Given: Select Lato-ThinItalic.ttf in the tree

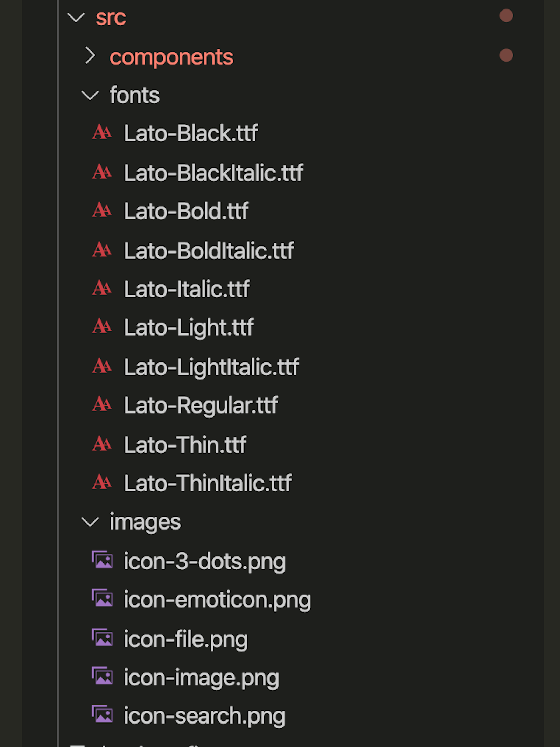Looking at the screenshot, I should point(208,484).
